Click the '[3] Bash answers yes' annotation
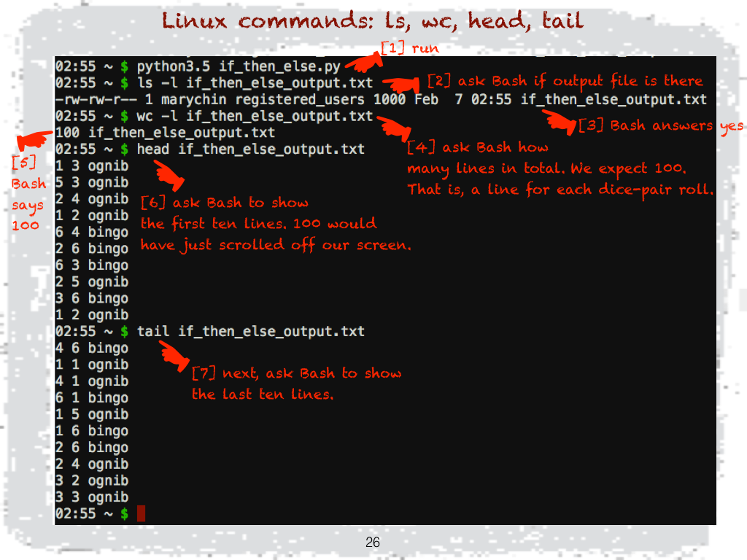This screenshot has height=560, width=747. click(x=660, y=125)
